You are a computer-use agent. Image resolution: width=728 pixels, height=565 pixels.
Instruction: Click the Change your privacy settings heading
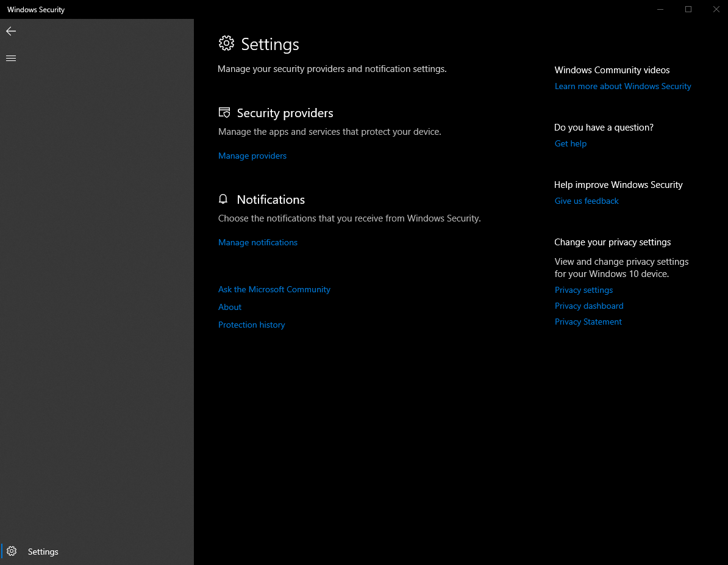point(612,242)
